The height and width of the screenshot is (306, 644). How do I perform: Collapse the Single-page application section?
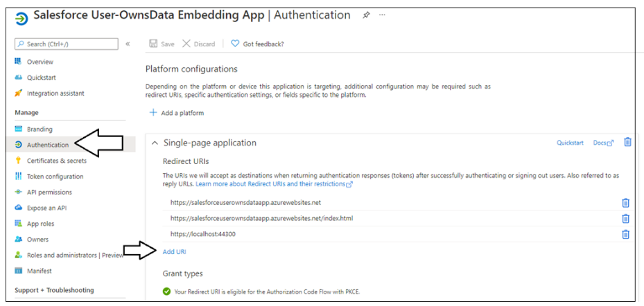(155, 143)
